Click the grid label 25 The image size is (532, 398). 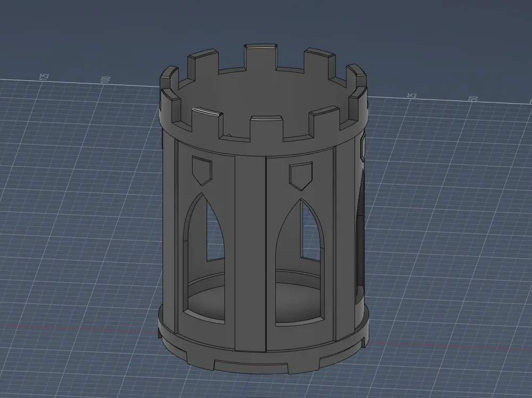coord(413,95)
